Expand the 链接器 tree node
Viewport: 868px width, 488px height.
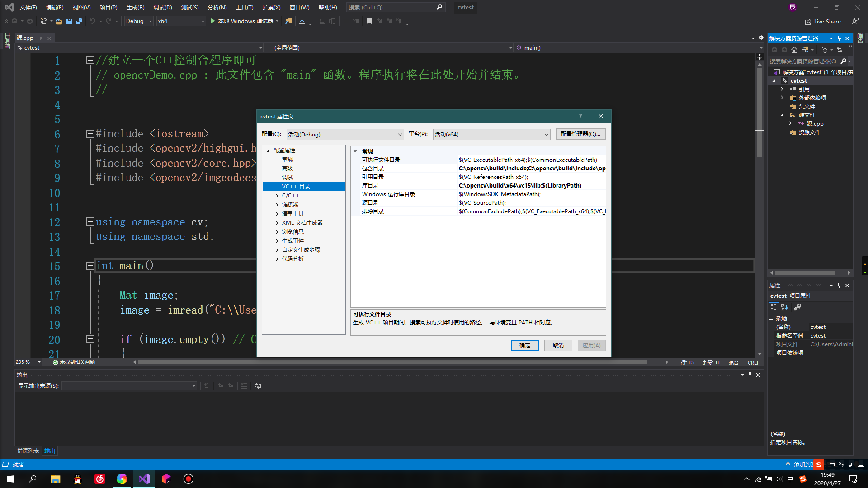tap(277, 205)
